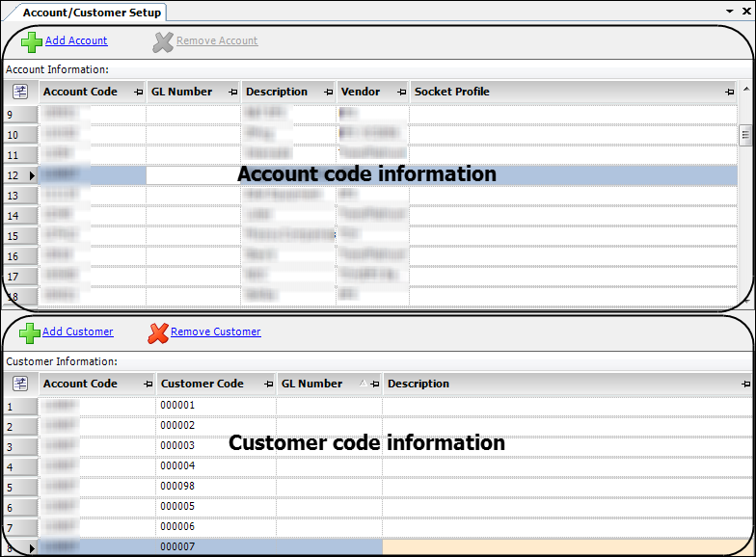
Task: Click the Add Account link
Action: (x=76, y=40)
